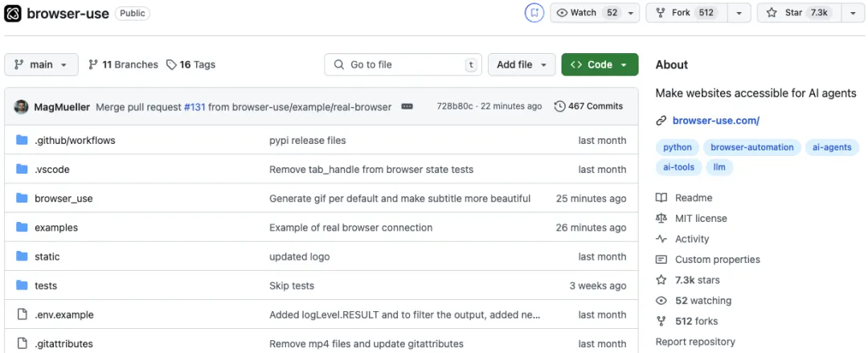This screenshot has height=353, width=868.
Task: Open the Fork options dropdown arrow
Action: pos(739,13)
